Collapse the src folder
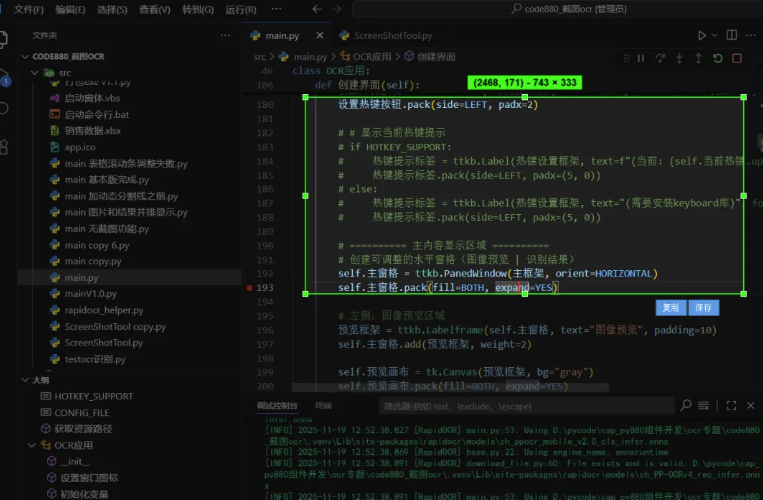Image resolution: width=763 pixels, height=500 pixels. click(35, 73)
